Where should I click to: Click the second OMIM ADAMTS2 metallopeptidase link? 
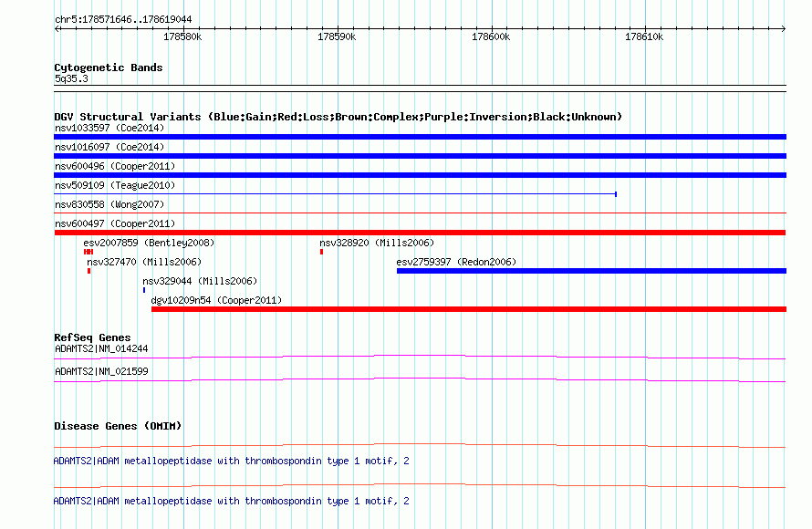[232, 501]
